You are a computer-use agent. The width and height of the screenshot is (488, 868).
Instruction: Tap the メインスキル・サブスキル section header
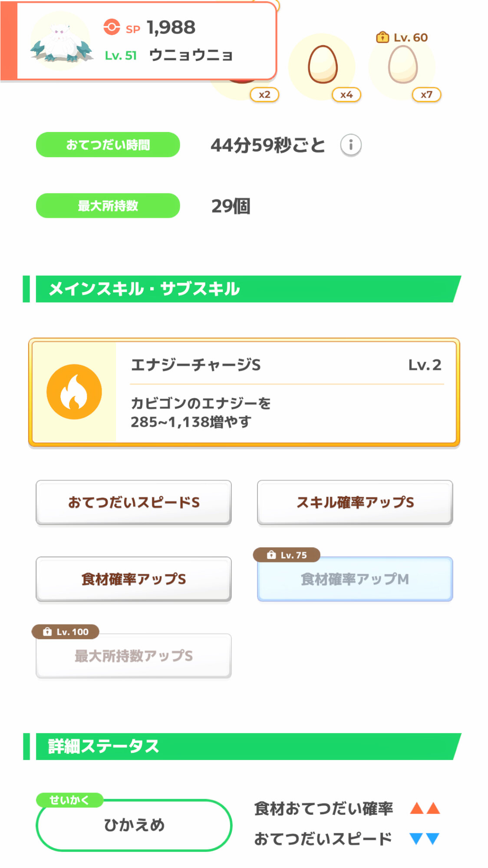tap(241, 289)
